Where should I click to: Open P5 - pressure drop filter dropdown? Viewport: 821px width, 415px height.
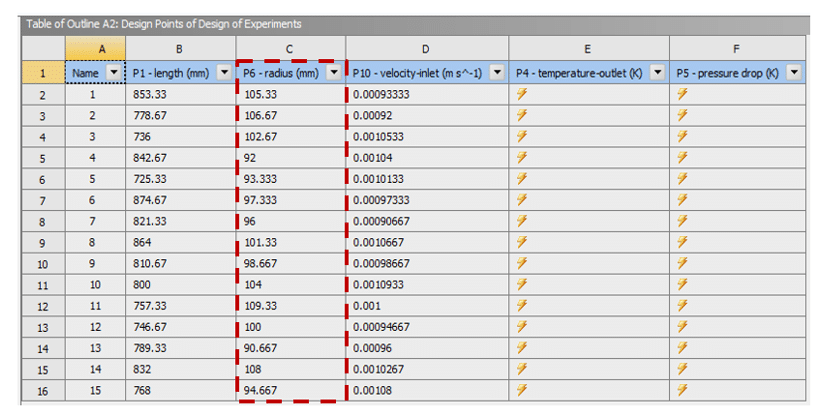click(793, 72)
